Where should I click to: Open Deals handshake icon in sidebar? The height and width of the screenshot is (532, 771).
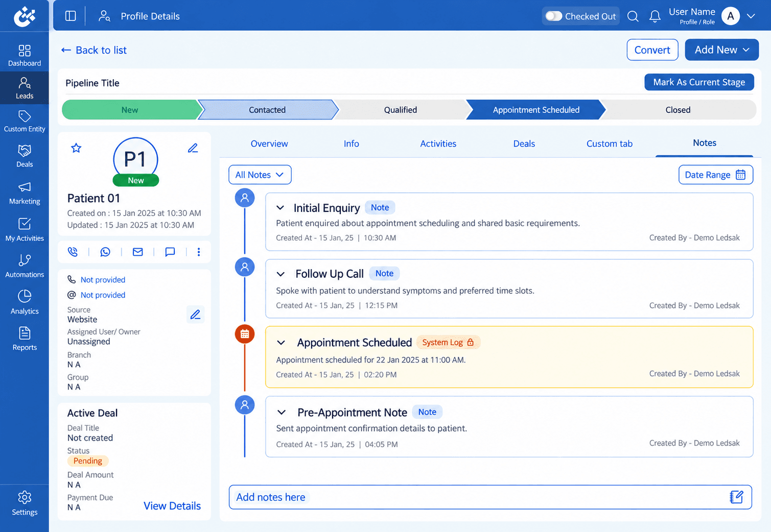click(25, 156)
